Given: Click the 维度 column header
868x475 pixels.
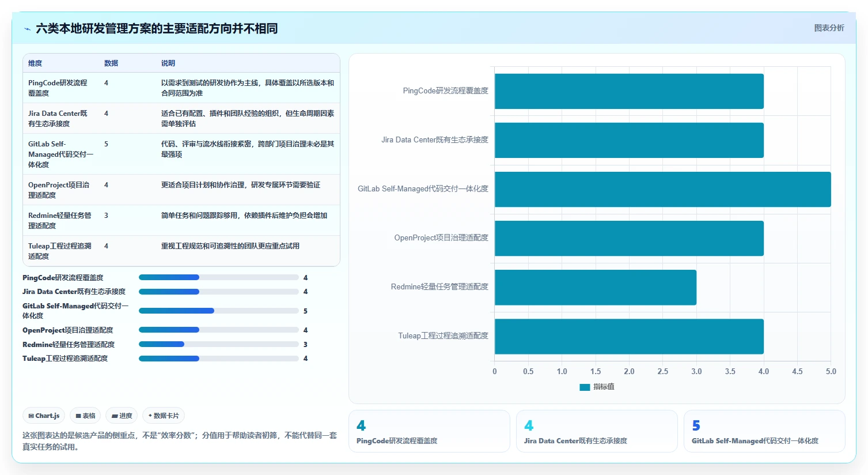Looking at the screenshot, I should (35, 63).
